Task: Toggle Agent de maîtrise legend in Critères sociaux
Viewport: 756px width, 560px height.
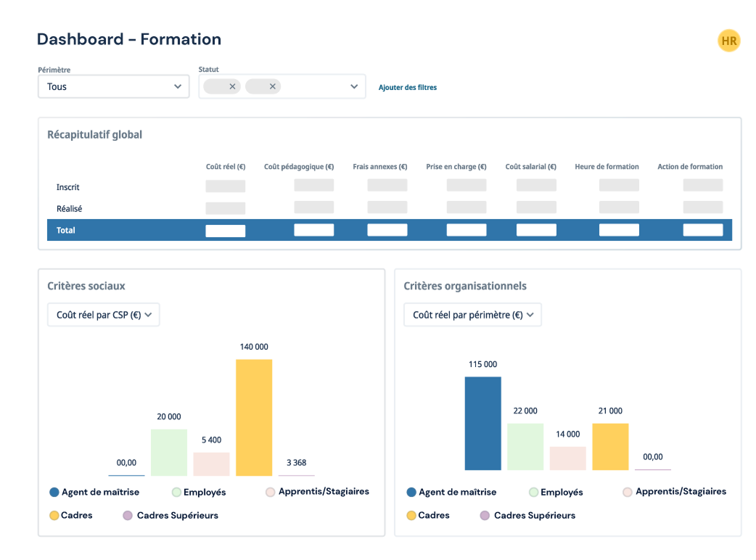Action: [94, 492]
